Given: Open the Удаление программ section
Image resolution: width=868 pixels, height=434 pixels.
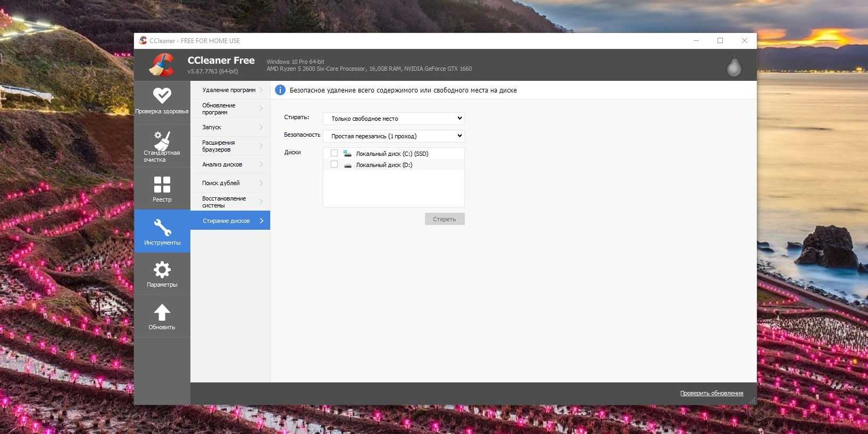Looking at the screenshot, I should pos(230,90).
